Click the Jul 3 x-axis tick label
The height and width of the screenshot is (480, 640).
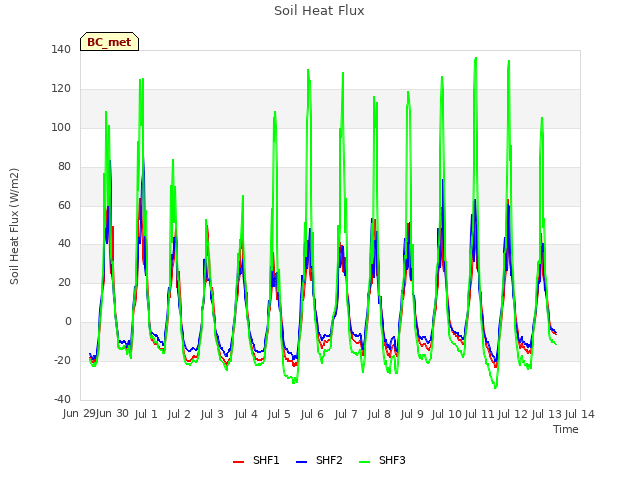click(212, 414)
